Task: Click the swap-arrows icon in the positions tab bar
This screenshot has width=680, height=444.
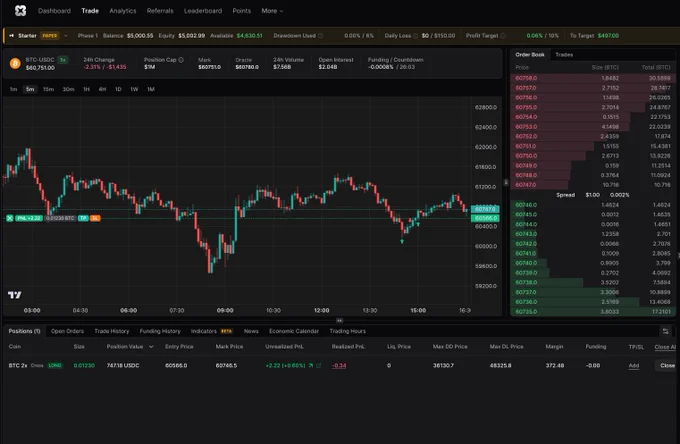Action: coord(666,331)
